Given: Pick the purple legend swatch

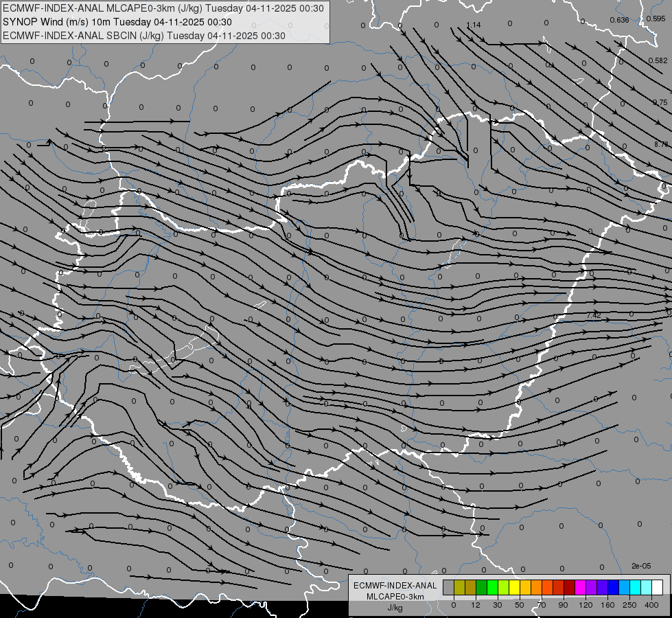Looking at the screenshot, I should [592, 588].
